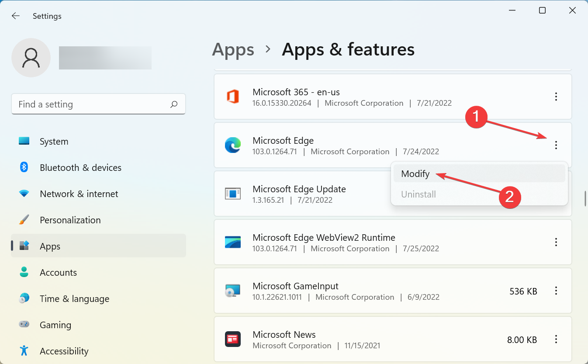
Task: Choose Modify from the context menu
Action: pos(479,174)
